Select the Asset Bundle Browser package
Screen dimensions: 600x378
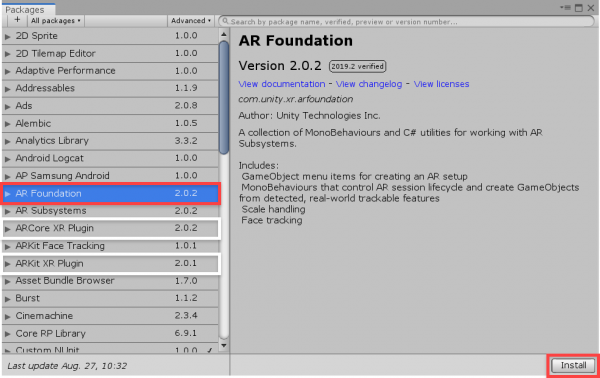(x=110, y=281)
